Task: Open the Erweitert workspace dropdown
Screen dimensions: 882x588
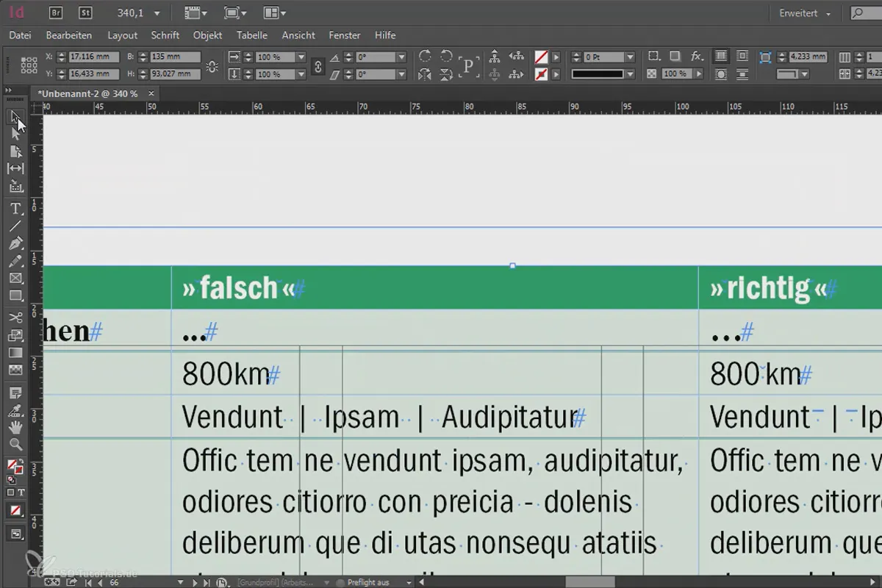Action: tap(805, 13)
